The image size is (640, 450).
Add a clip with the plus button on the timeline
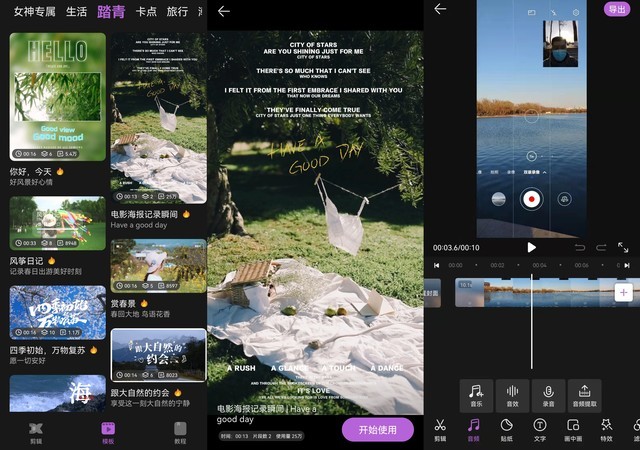tap(623, 292)
